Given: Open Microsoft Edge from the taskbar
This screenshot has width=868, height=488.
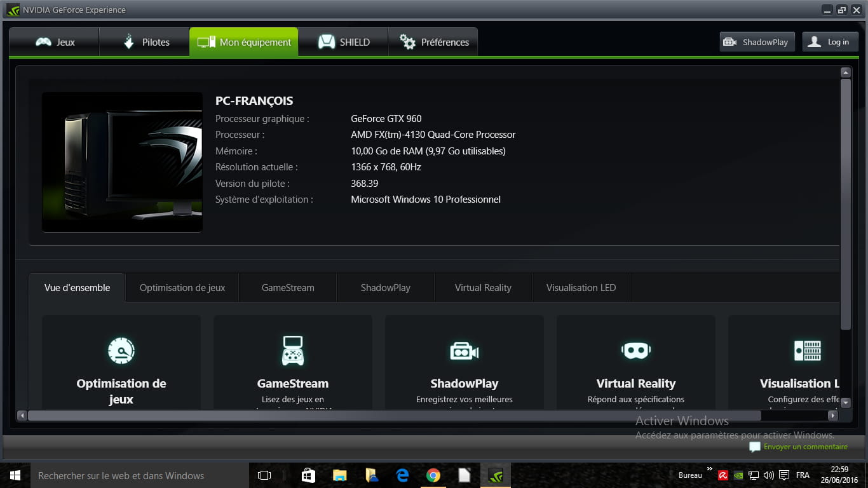Looking at the screenshot, I should tap(402, 475).
